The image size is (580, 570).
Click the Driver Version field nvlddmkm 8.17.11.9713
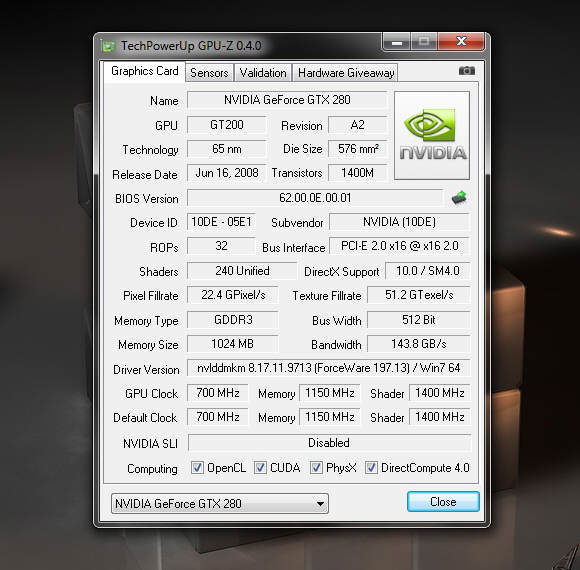[328, 368]
